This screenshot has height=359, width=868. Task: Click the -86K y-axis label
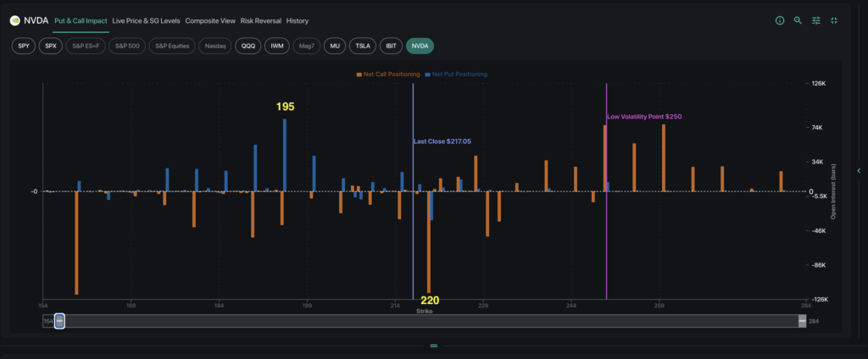(819, 265)
